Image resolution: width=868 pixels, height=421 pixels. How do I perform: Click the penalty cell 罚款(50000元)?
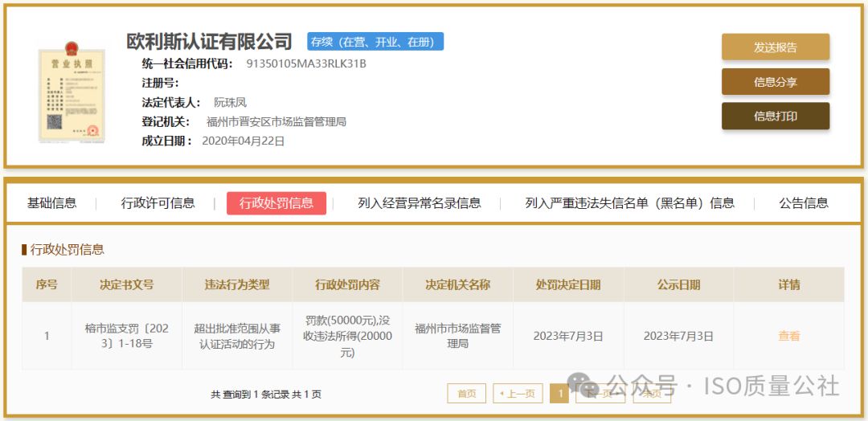347,336
